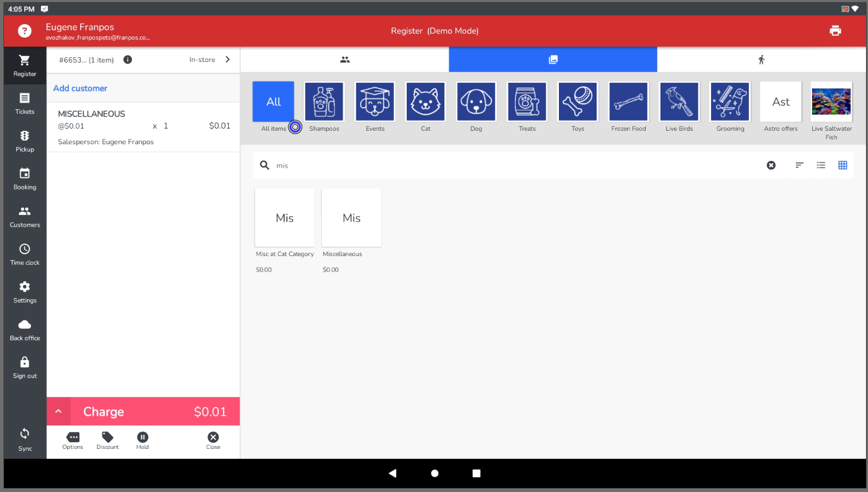Open Time clock from sidebar

25,254
